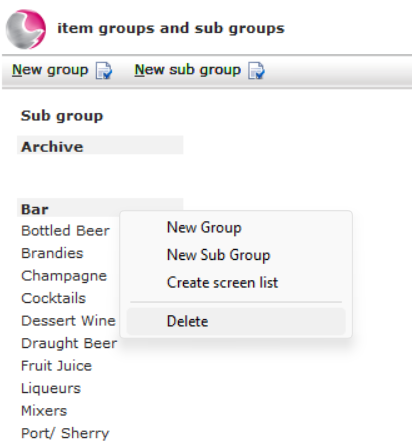This screenshot has height=447, width=412.
Task: Select the Port/ Sherry sub group
Action: [x=65, y=433]
